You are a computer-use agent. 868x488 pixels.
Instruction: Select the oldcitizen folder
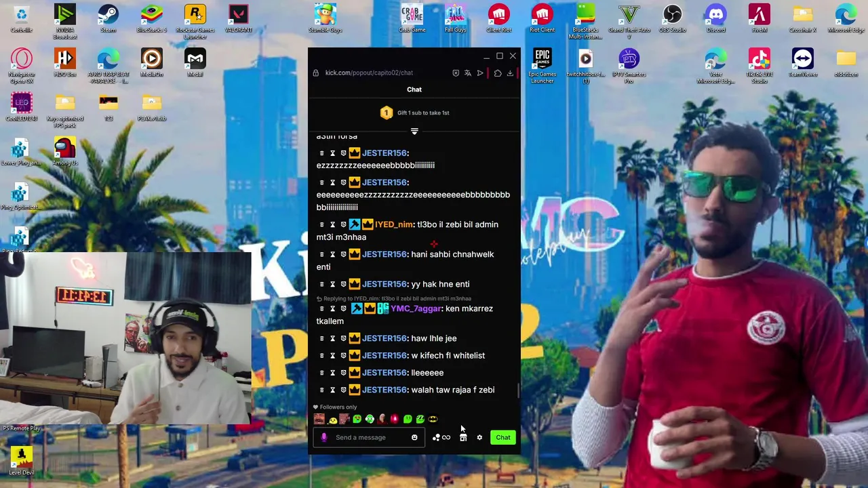coord(846,63)
